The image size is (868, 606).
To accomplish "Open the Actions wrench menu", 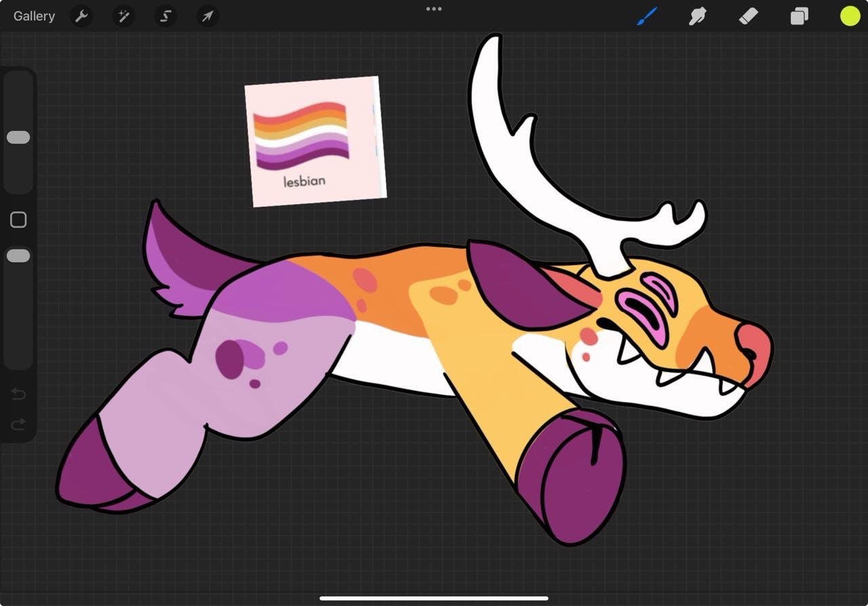I will tap(81, 16).
